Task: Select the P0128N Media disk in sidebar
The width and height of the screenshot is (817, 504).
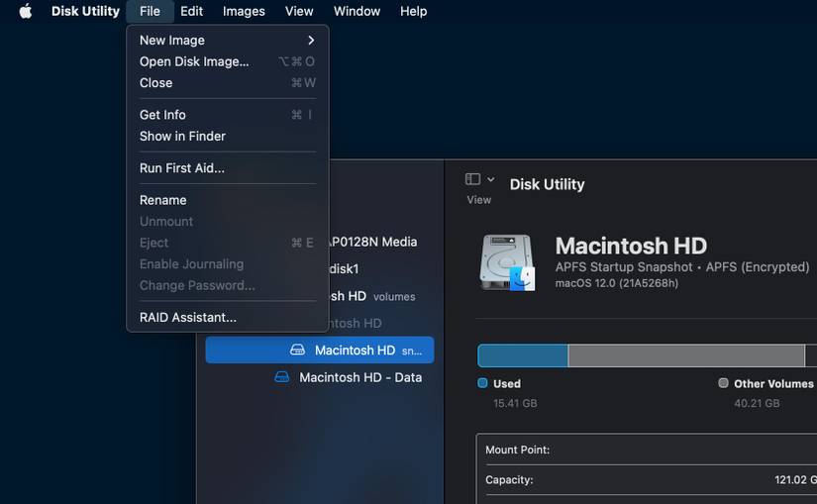Action: click(x=373, y=242)
